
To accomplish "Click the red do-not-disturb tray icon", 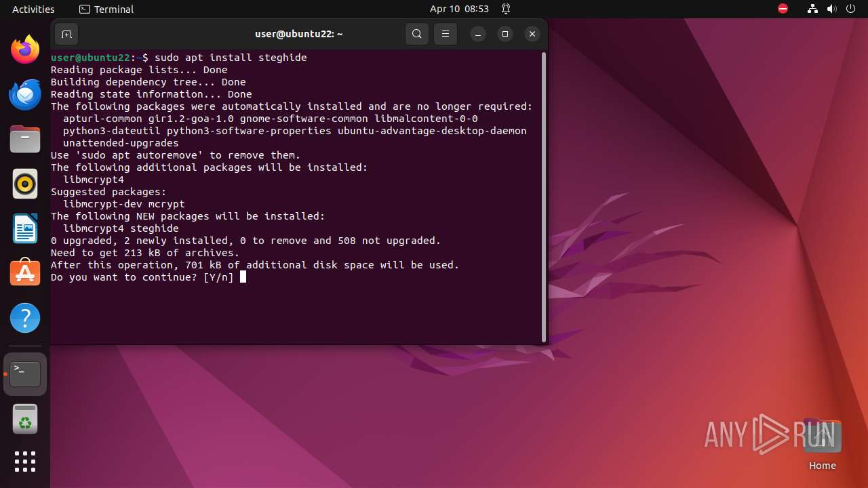I will (783, 9).
